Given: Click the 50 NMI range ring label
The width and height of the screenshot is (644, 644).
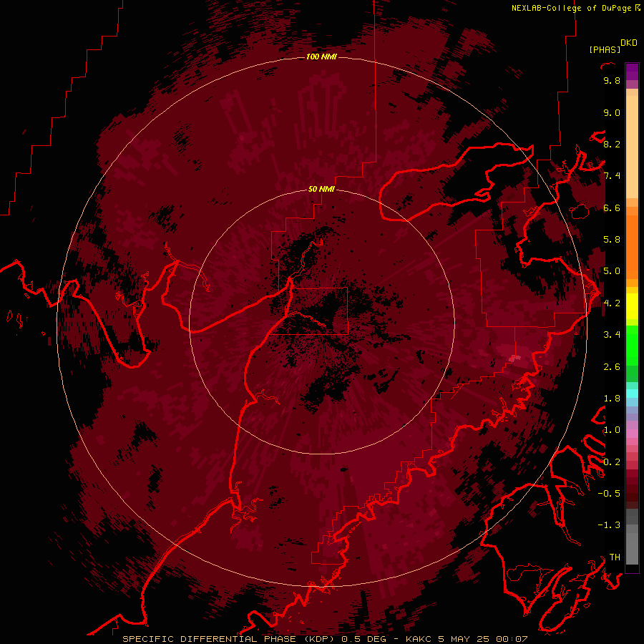Looking at the screenshot, I should coord(321,190).
